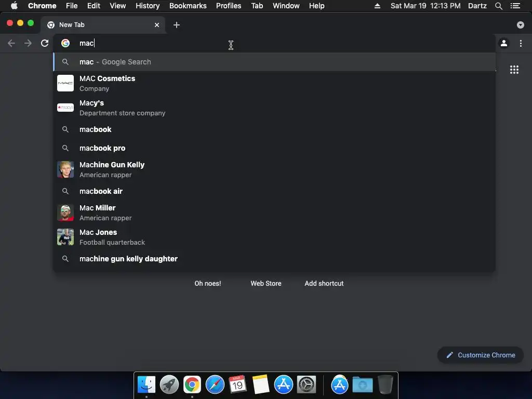Click the Mac Jones photo thumbnail

point(65,237)
